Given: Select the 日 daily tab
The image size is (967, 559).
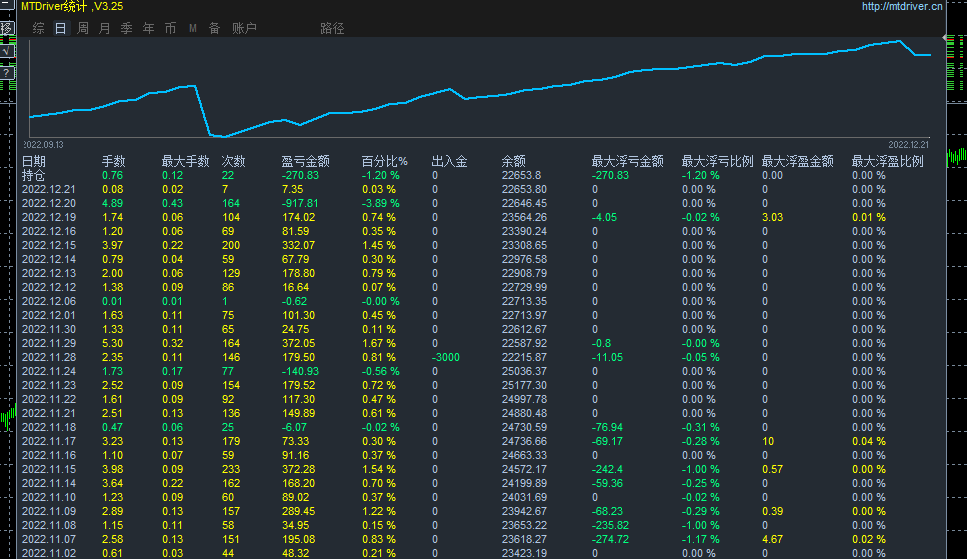Looking at the screenshot, I should pos(60,28).
